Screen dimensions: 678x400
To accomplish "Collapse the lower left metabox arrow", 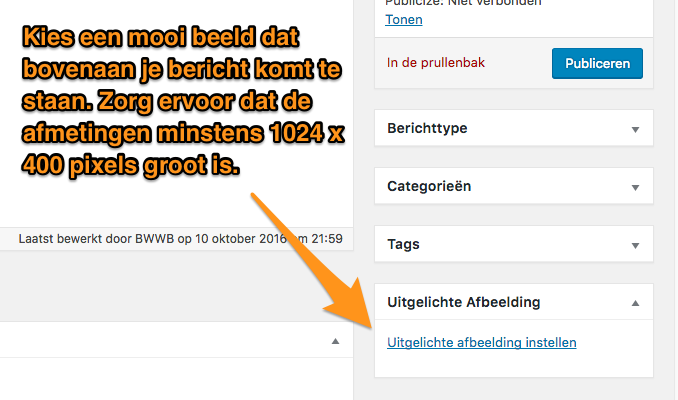I will pos(335,341).
